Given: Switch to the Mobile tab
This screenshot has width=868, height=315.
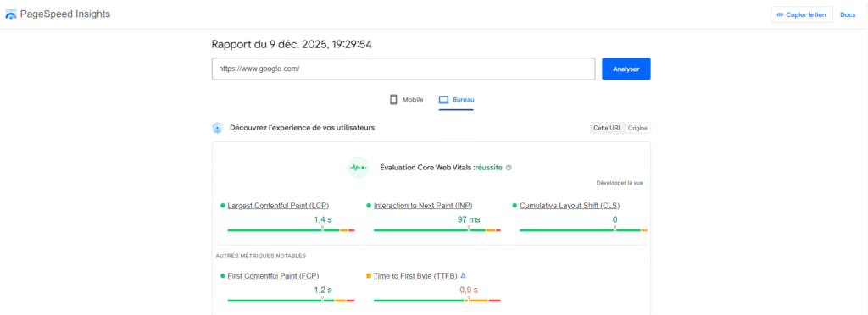Looking at the screenshot, I should point(407,100).
